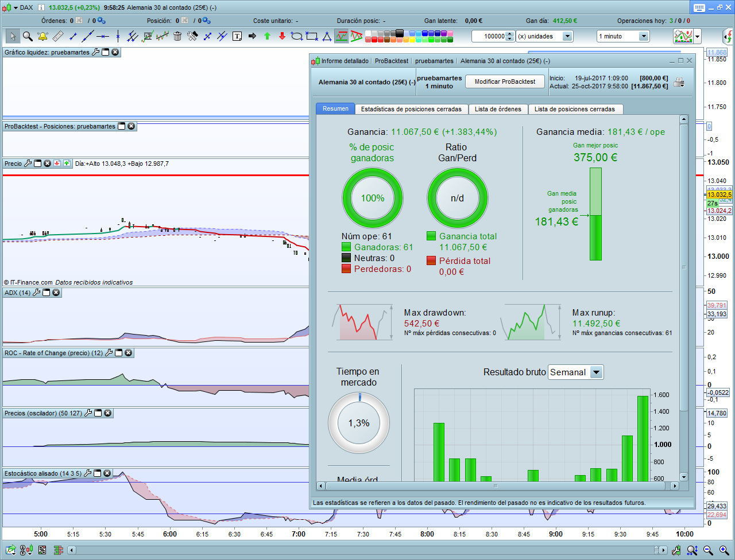Insert a green up arrow marker
This screenshot has width=735, height=560.
pyautogui.click(x=267, y=36)
